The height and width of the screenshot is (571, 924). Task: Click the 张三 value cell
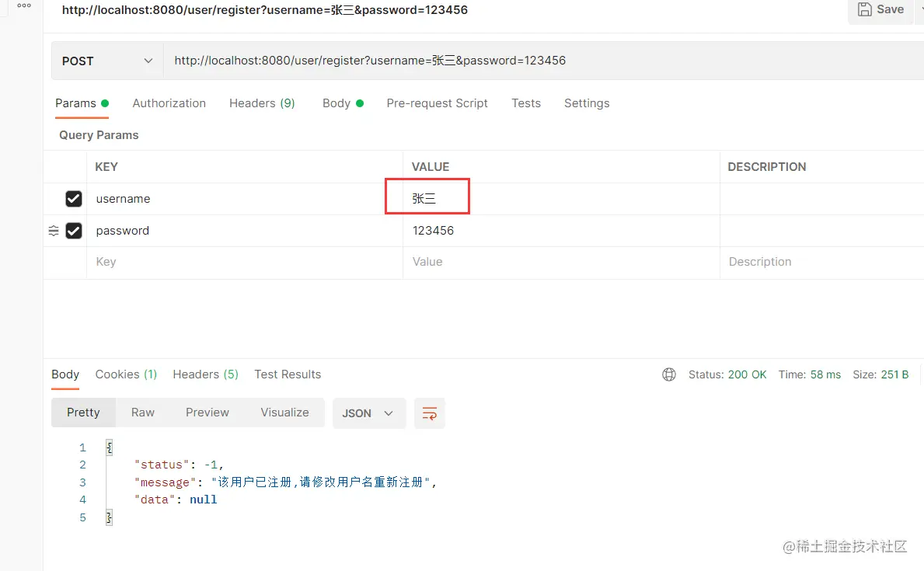pyautogui.click(x=561, y=199)
